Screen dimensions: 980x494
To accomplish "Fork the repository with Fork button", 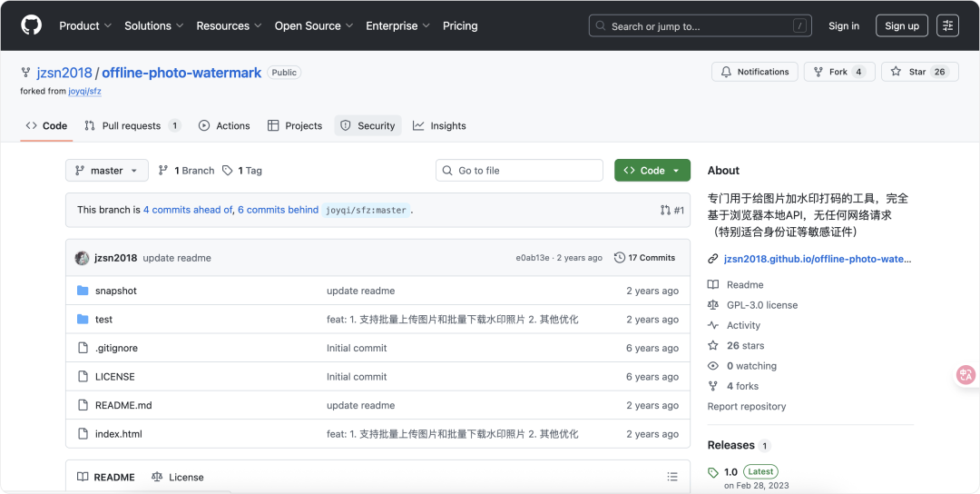I will (838, 72).
